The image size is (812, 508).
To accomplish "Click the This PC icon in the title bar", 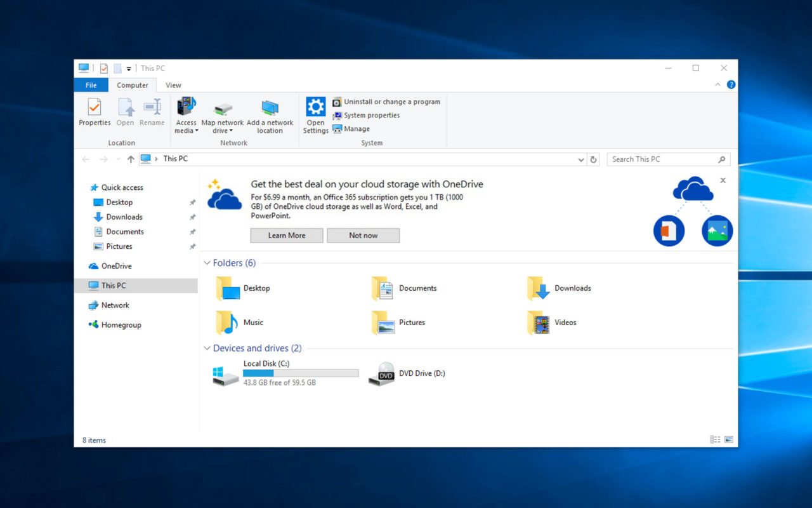I will (84, 68).
